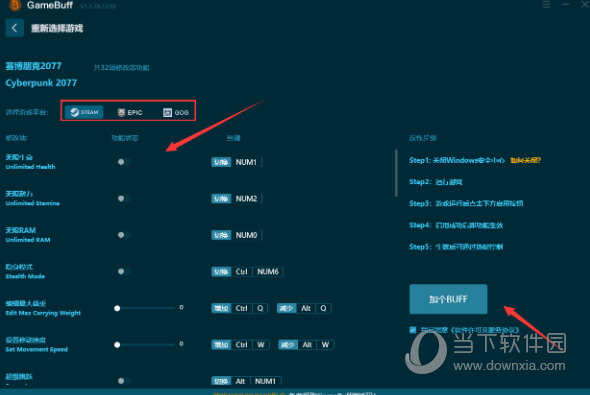
Task: Click the toggle label button beside NUM1 Unlimited Health
Action: (221, 162)
